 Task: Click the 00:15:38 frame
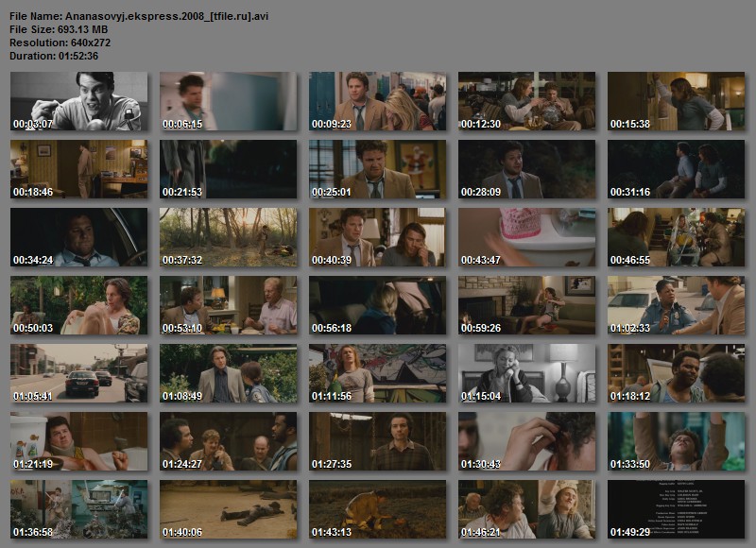(x=677, y=101)
